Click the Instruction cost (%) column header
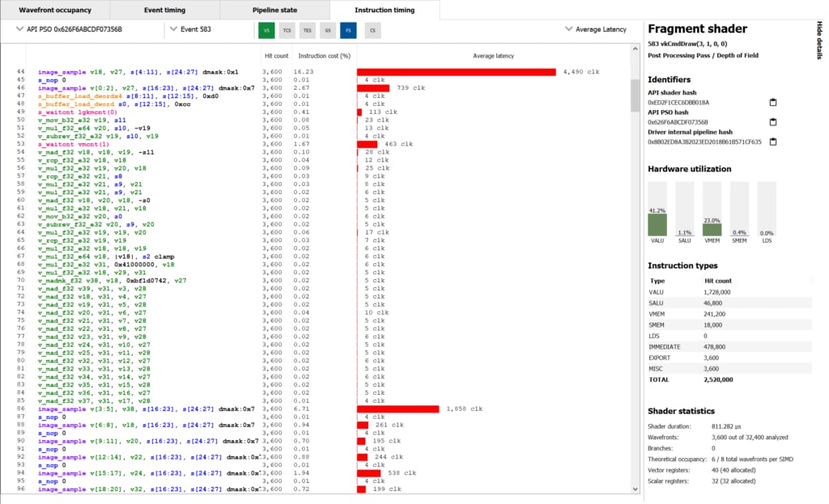 pyautogui.click(x=324, y=56)
